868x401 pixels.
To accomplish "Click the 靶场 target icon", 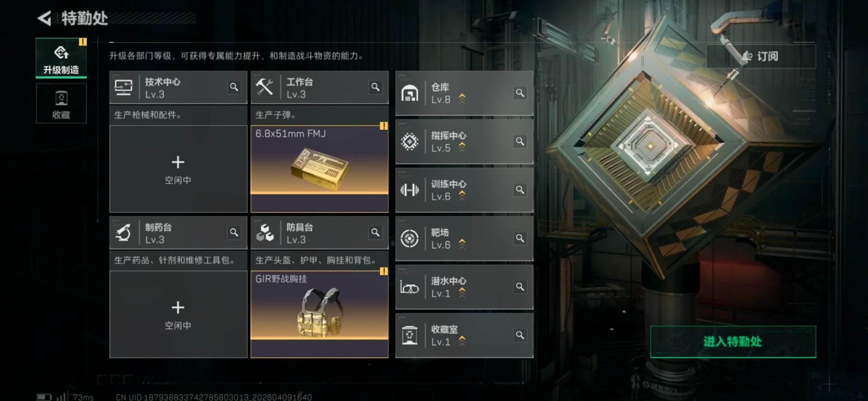I will tap(410, 239).
